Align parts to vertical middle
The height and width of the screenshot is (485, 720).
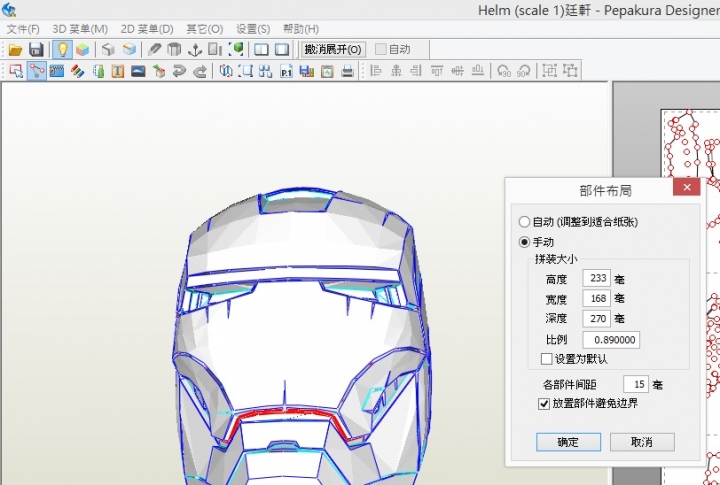coord(457,71)
